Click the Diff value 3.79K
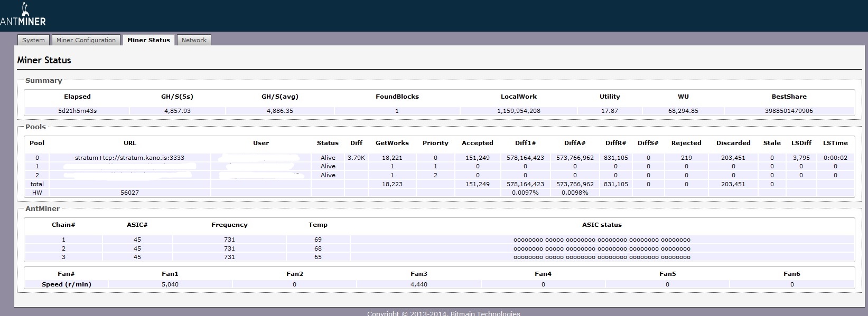 pos(356,158)
